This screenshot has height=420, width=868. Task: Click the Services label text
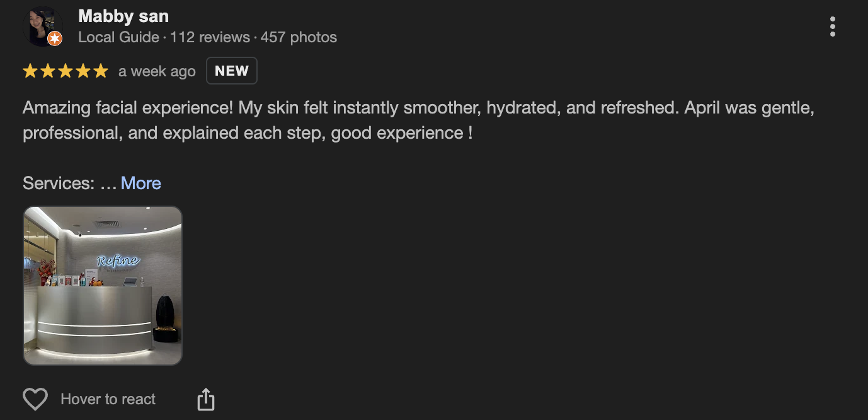pyautogui.click(x=59, y=184)
